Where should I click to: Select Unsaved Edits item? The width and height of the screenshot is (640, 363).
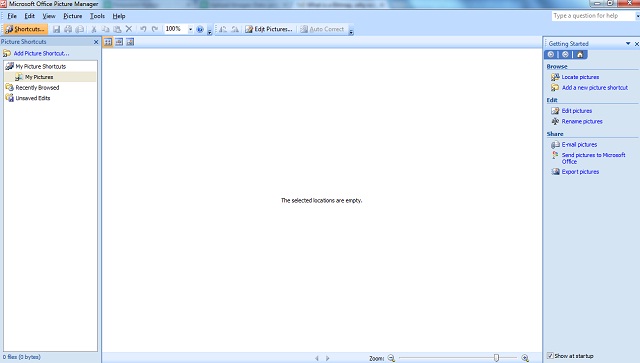33,98
